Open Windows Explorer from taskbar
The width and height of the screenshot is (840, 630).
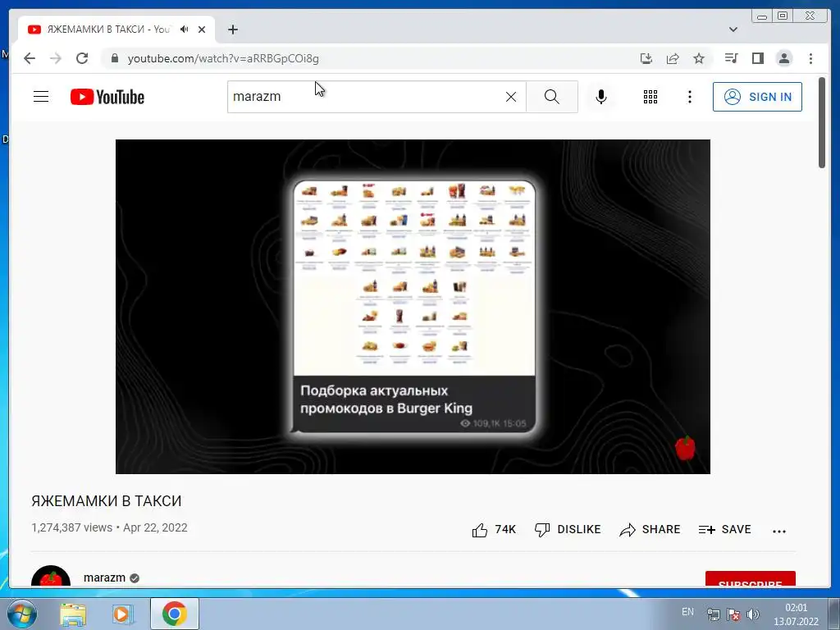click(x=73, y=614)
